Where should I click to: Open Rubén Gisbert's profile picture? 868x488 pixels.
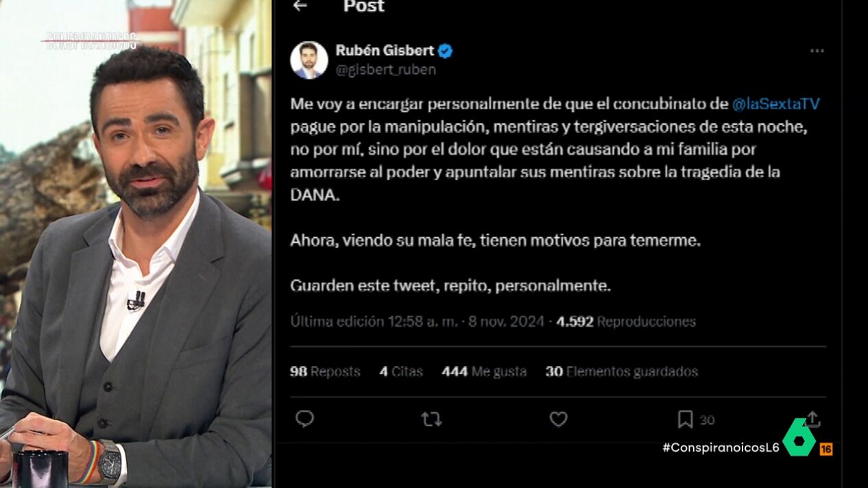pos(309,60)
